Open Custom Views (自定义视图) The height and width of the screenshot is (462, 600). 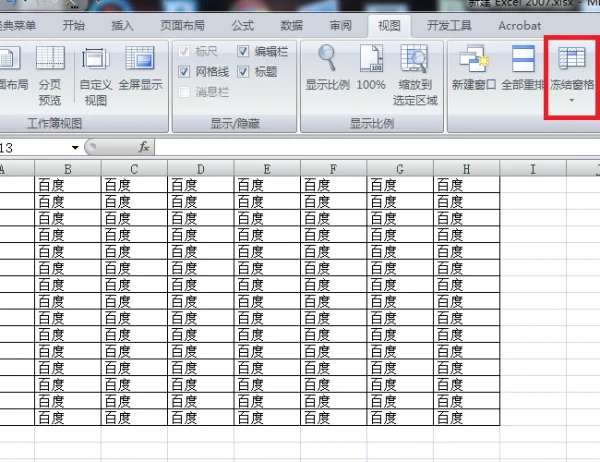pyautogui.click(x=95, y=76)
